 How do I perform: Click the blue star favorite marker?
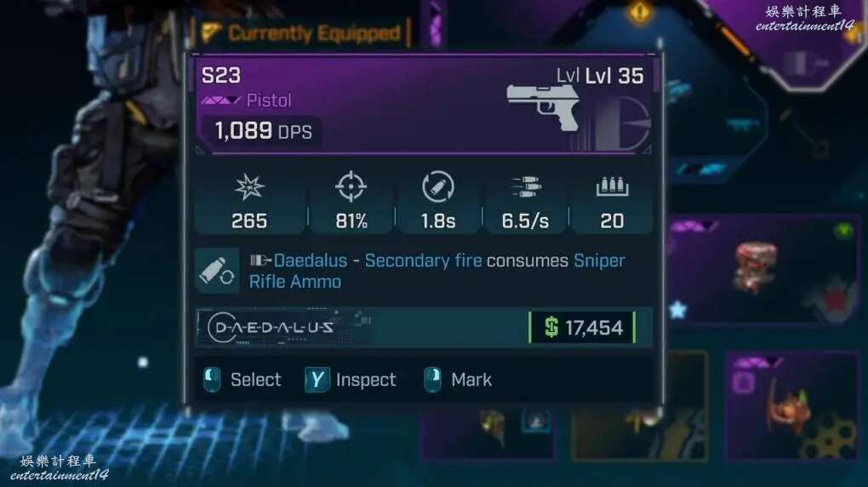pyautogui.click(x=678, y=310)
